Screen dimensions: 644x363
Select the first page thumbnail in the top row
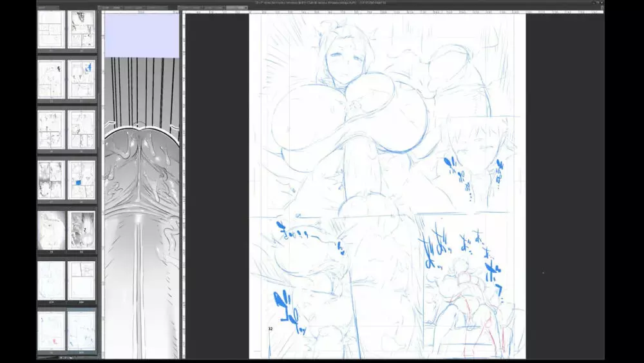click(x=51, y=30)
